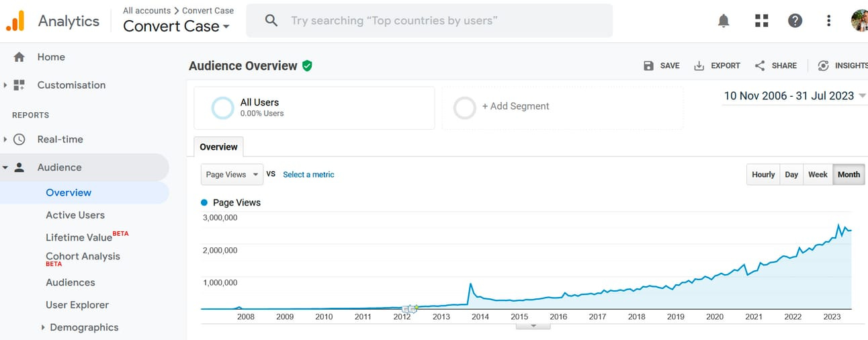Screen dimensions: 868x340
Task: Click the search magnifier icon
Action: click(x=271, y=21)
